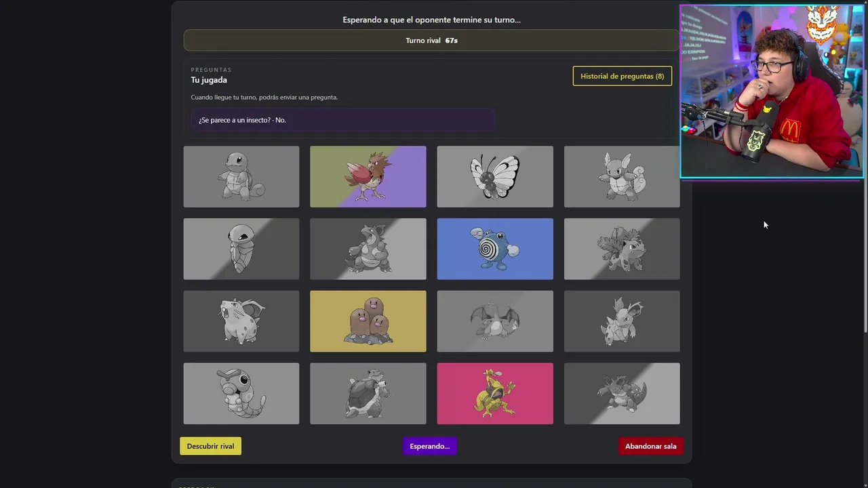This screenshot has width=868, height=488.
Task: Pick the Caterpie card
Action: coord(241,394)
